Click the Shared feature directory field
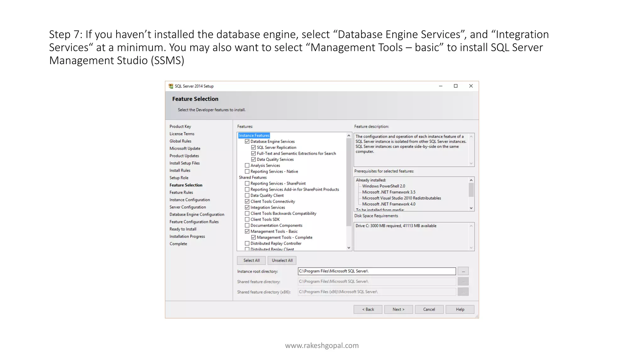 377,282
